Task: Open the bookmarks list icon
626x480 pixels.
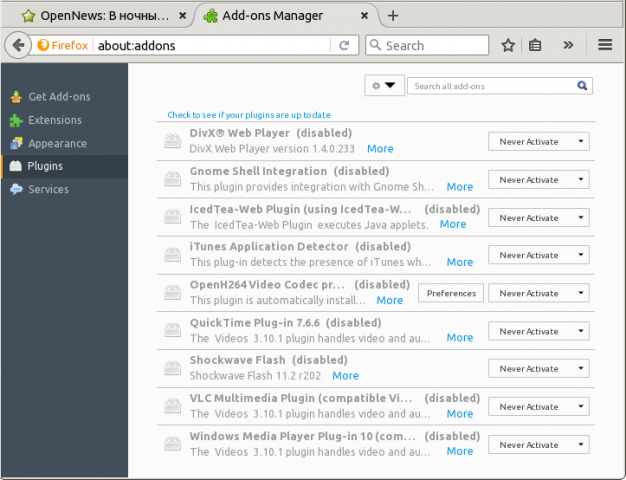Action: coord(535,45)
